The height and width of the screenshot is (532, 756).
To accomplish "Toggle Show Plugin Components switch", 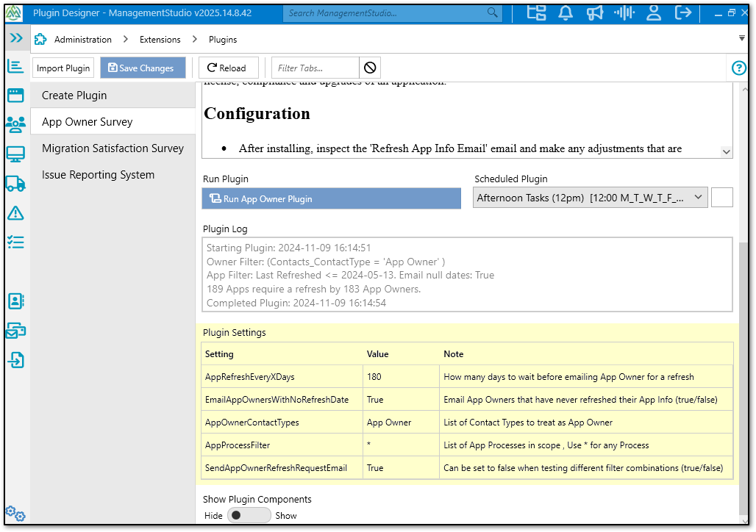I will click(249, 516).
